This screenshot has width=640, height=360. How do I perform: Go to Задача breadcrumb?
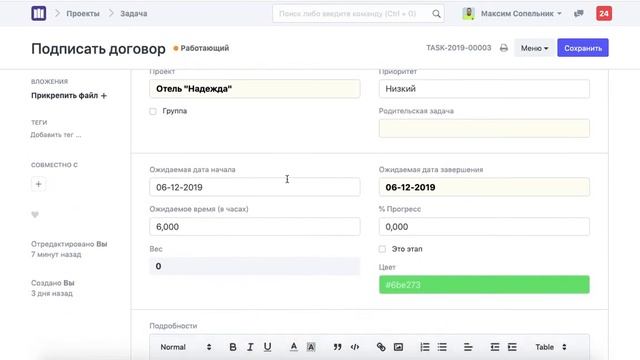point(133,13)
